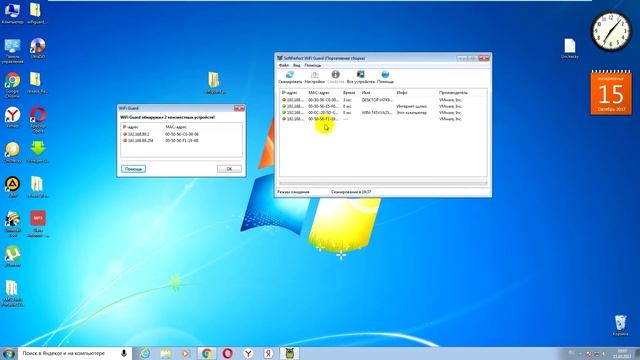Open Internet Explorer from the taskbar

144,353
